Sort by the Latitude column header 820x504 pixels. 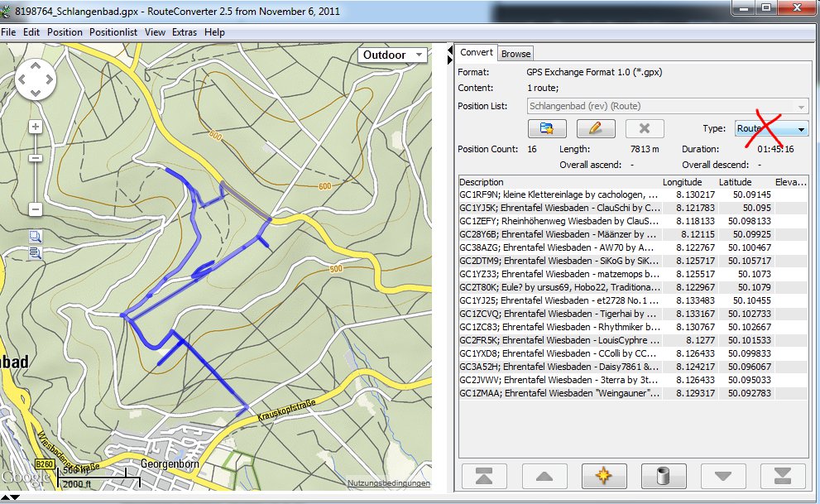click(746, 182)
